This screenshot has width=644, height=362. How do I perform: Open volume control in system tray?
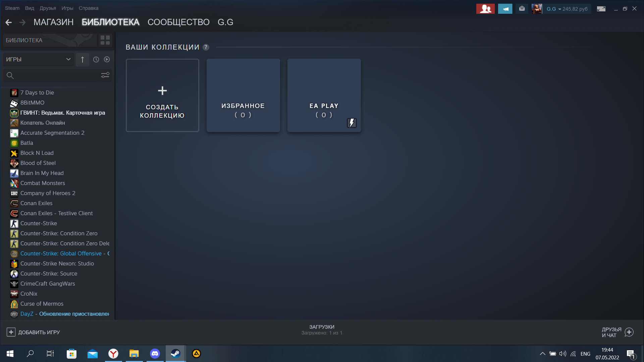coord(562,354)
